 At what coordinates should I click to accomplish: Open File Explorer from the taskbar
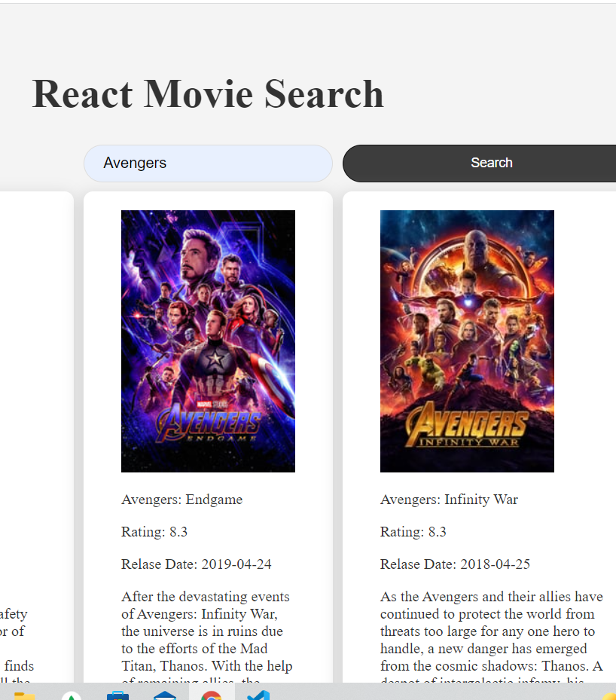24,695
